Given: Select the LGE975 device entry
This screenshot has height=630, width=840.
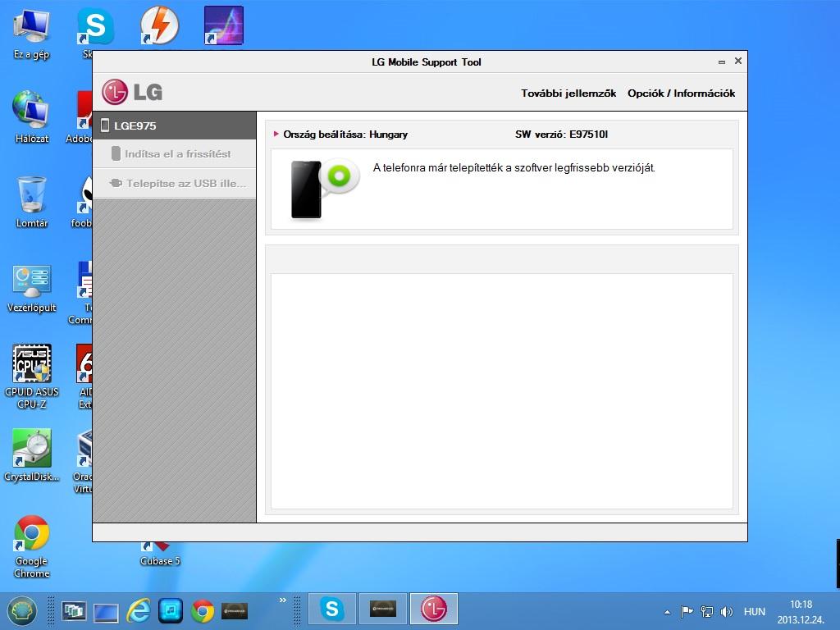Looking at the screenshot, I should click(x=175, y=126).
